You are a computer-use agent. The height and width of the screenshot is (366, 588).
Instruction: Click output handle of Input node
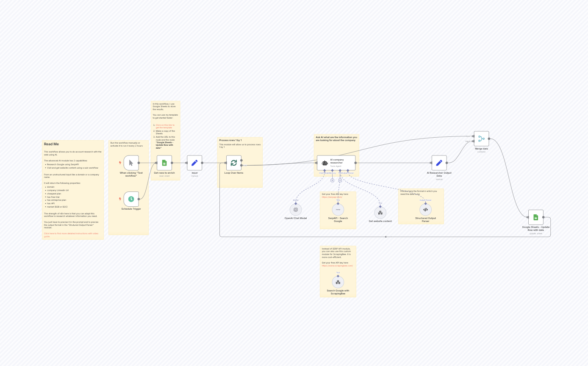pyautogui.click(x=202, y=163)
